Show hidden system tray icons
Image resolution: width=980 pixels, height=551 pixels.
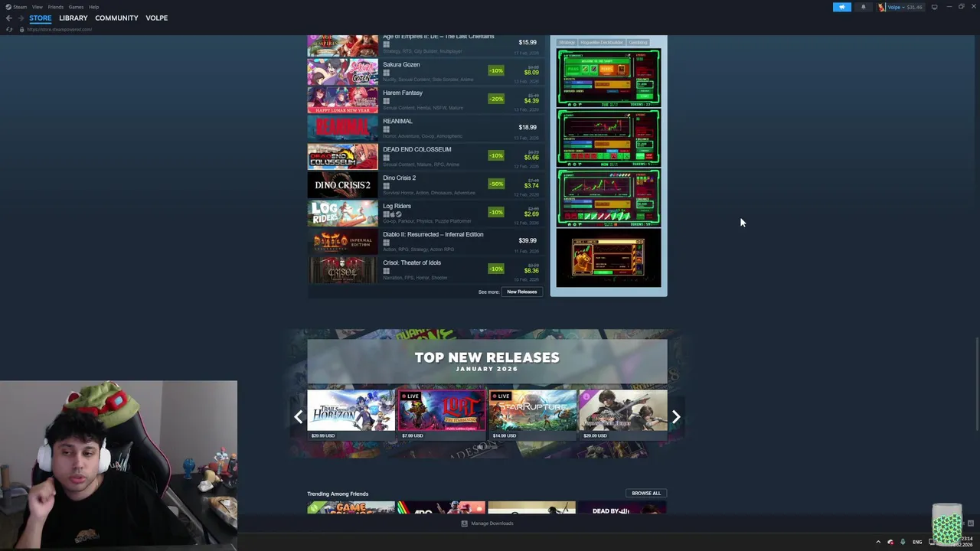coord(878,542)
